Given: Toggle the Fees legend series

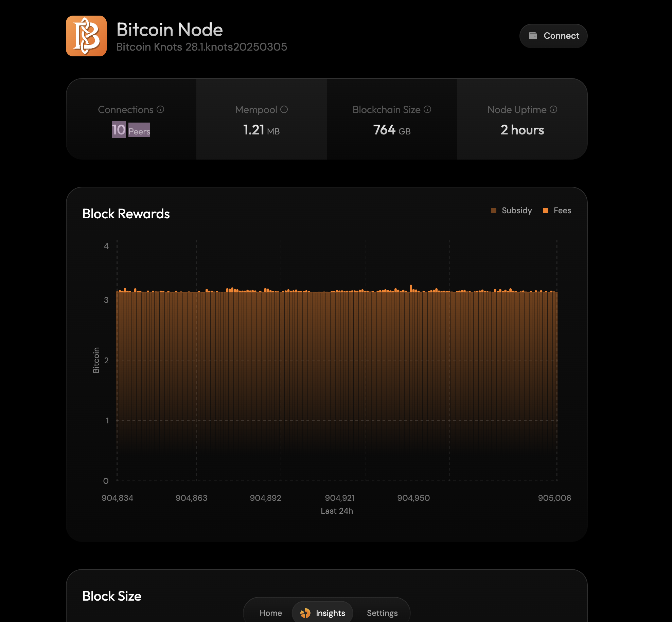Looking at the screenshot, I should 557,211.
